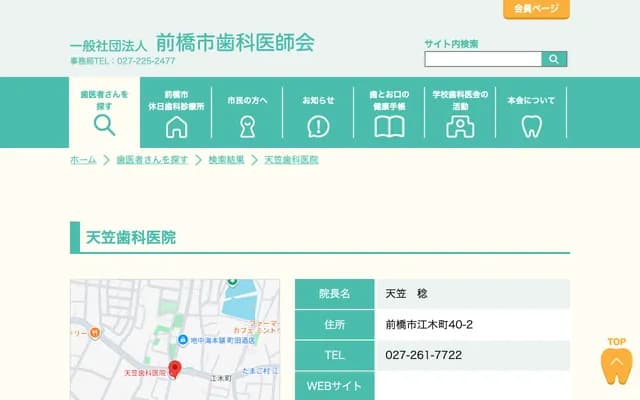Click 天笠歯科医院 breadcrumb link
Screen dimensions: 640x400
(x=291, y=160)
